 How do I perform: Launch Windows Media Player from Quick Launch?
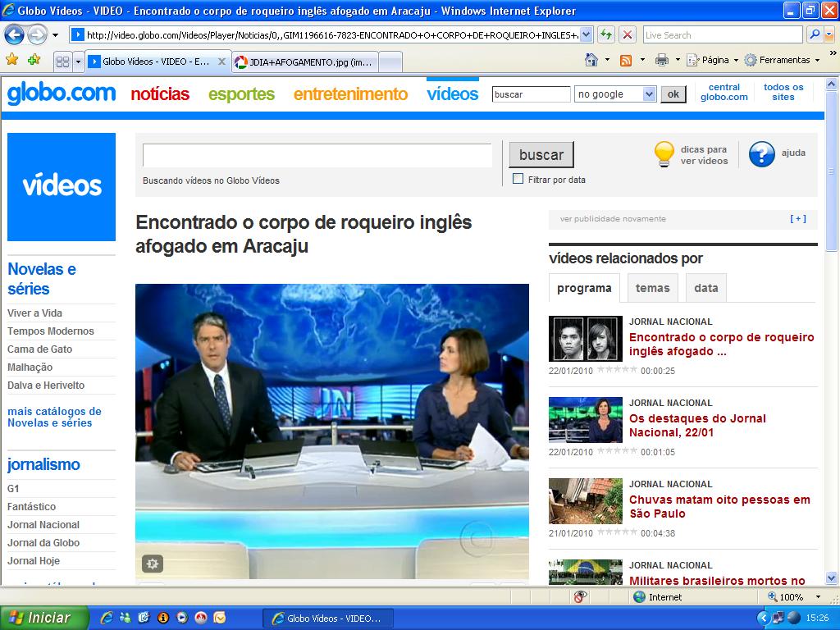pos(182,618)
